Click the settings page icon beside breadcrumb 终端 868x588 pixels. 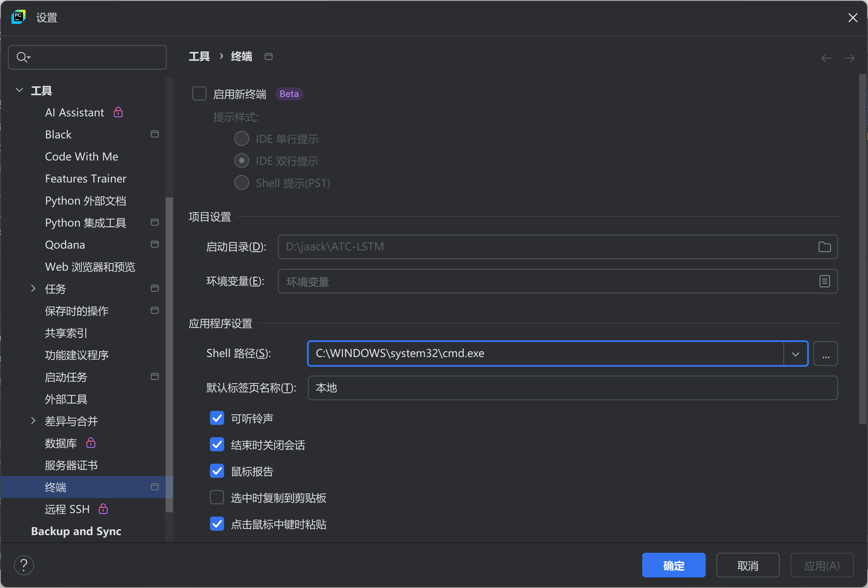point(268,56)
